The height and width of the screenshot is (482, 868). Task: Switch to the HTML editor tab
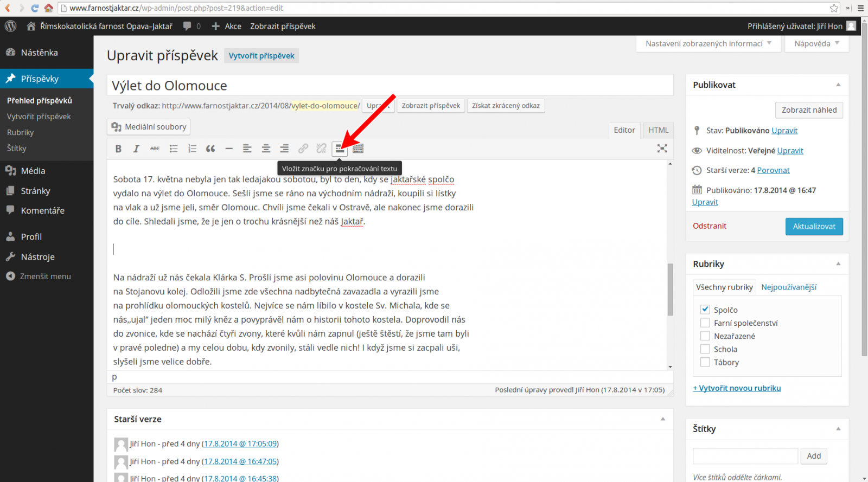tap(658, 130)
